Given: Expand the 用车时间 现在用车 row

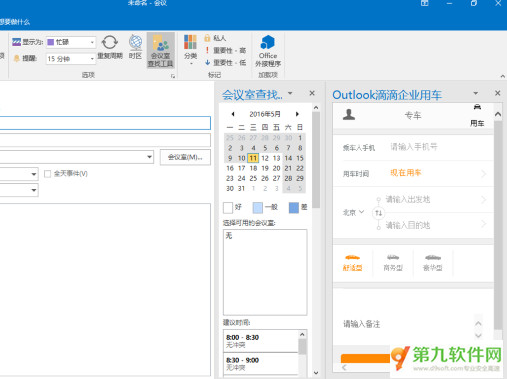Looking at the screenshot, I should click(413, 173).
